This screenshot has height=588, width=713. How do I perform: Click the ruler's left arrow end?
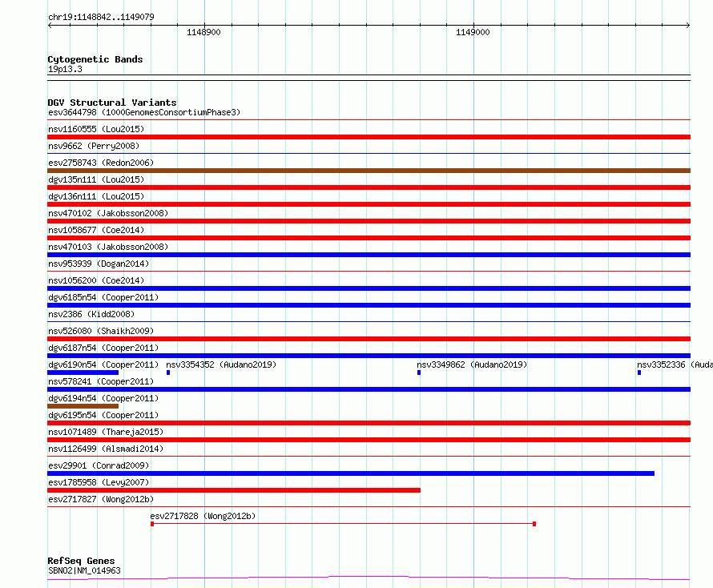point(50,25)
